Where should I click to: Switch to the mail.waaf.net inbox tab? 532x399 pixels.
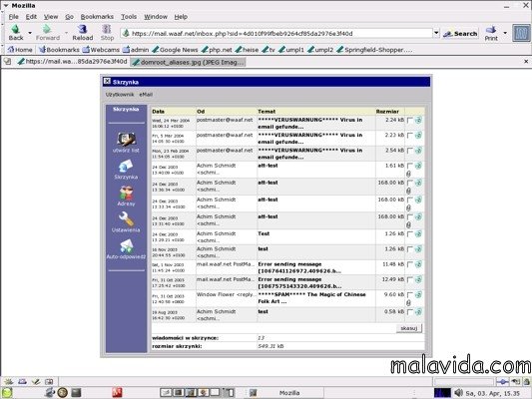73,62
